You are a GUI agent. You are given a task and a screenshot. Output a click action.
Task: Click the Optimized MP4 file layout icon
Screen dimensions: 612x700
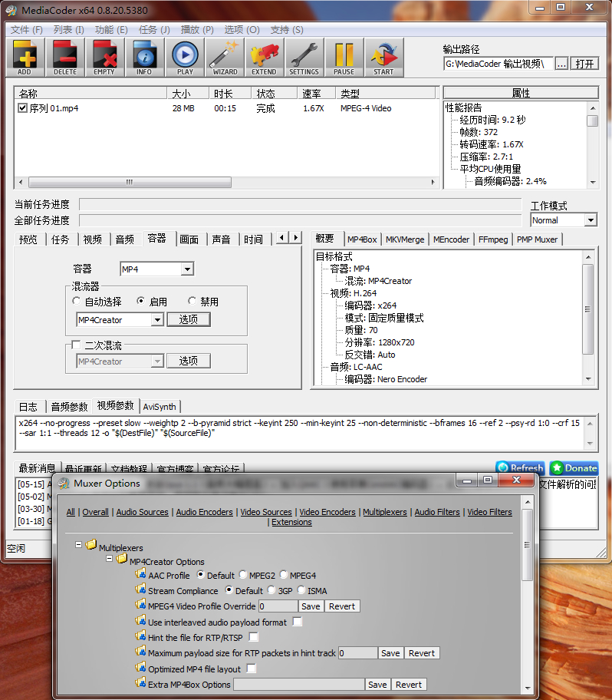pos(140,667)
